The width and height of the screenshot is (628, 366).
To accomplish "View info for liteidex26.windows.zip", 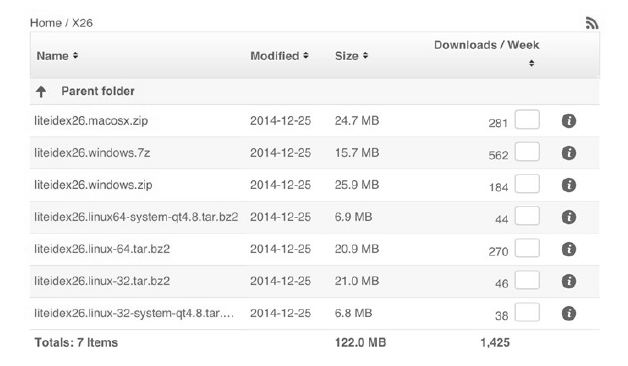I will [x=569, y=185].
